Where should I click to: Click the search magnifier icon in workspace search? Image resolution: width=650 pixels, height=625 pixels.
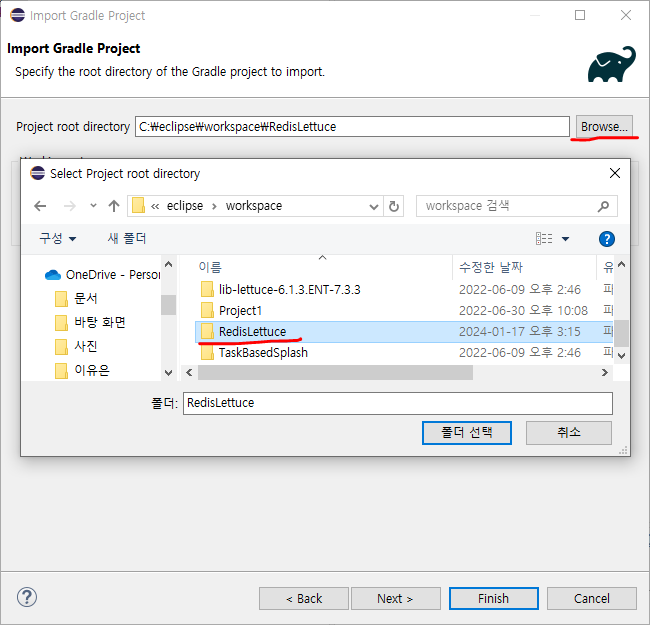coord(603,206)
